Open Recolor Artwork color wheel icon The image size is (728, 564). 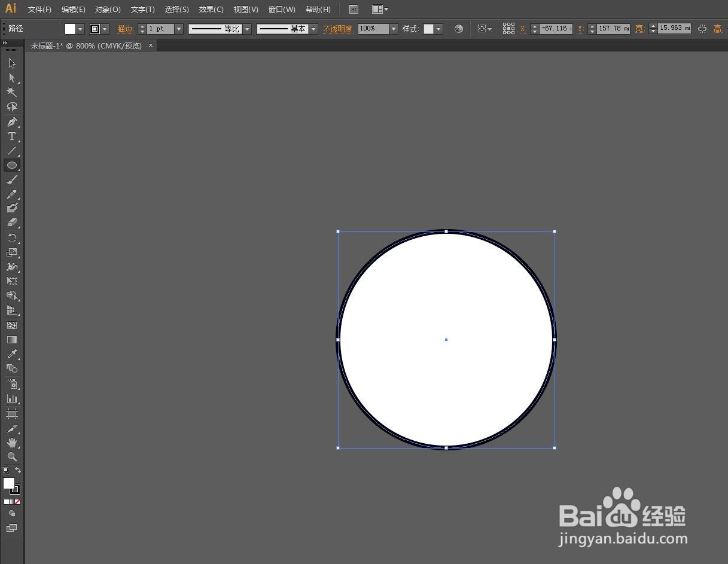tap(459, 29)
